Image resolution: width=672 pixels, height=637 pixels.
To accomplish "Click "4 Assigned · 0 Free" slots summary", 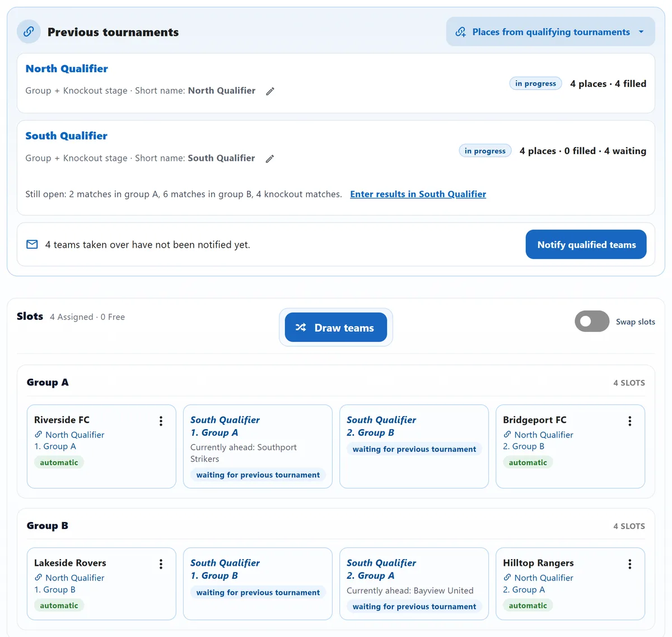I will (87, 317).
